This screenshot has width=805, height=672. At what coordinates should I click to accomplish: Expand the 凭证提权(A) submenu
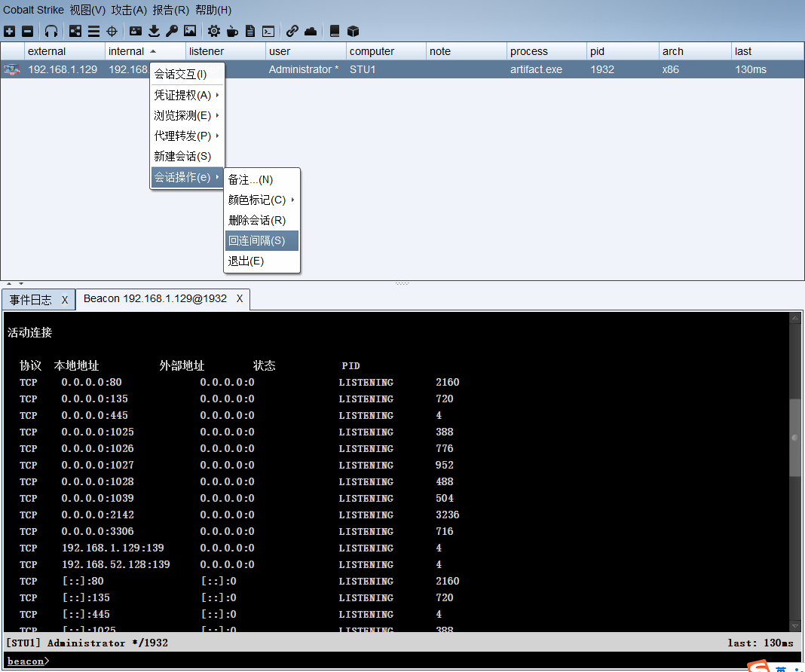[188, 96]
